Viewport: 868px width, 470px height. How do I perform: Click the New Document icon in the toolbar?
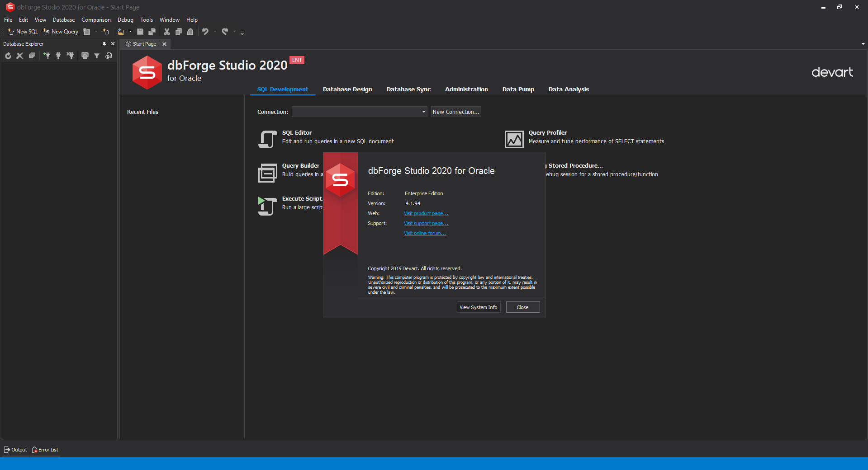click(106, 32)
